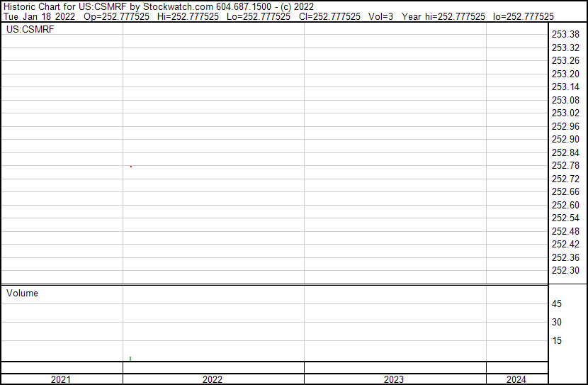Image resolution: width=588 pixels, height=385 pixels.
Task: Click the Volume panel label
Action: [x=22, y=294]
